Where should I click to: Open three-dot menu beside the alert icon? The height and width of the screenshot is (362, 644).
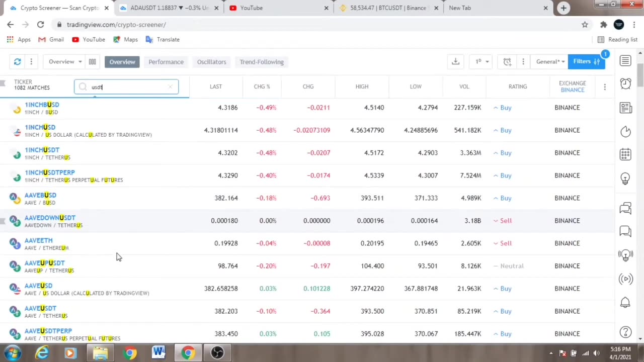(x=523, y=61)
